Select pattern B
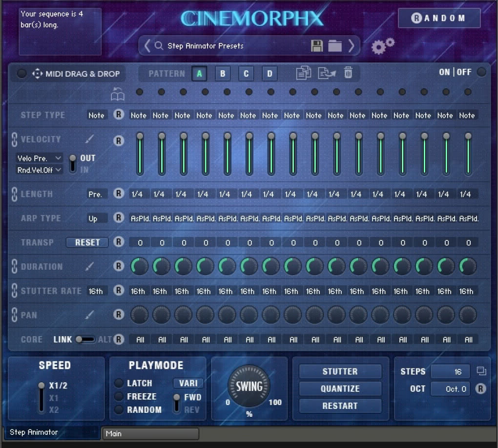Image resolution: width=498 pixels, height=448 pixels. coord(223,73)
